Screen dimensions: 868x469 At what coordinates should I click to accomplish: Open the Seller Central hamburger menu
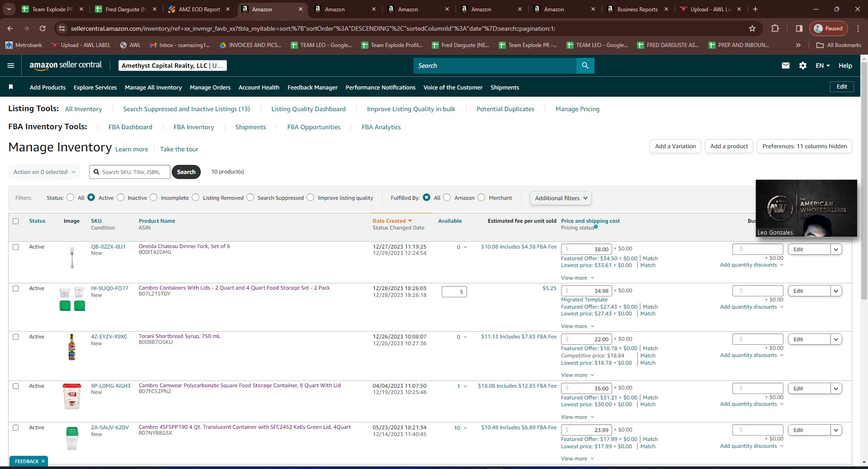pos(11,66)
